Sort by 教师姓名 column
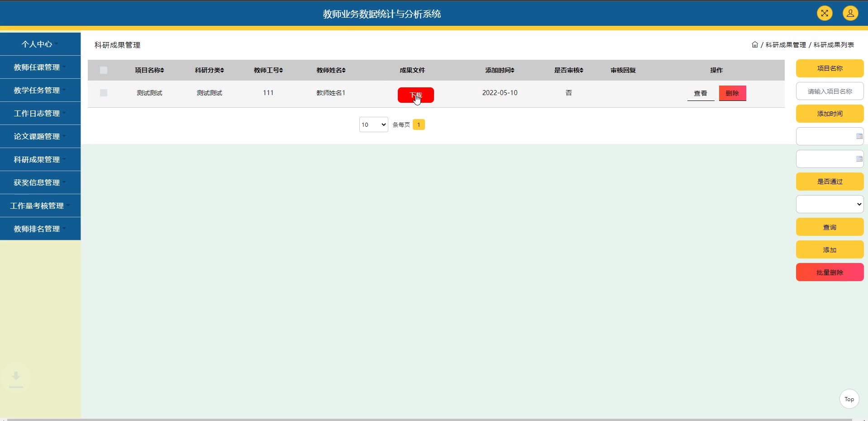This screenshot has height=421, width=868. click(x=331, y=70)
